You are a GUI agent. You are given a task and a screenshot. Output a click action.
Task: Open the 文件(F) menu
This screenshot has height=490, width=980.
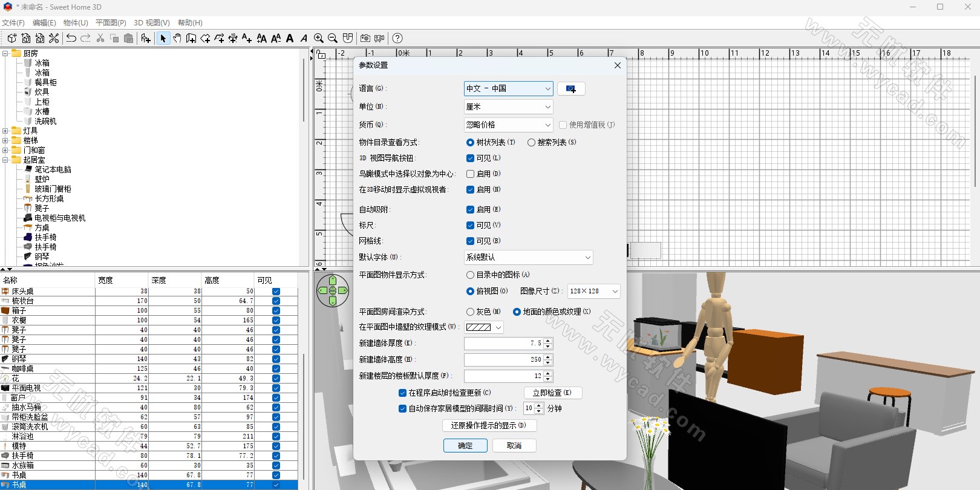coord(13,22)
